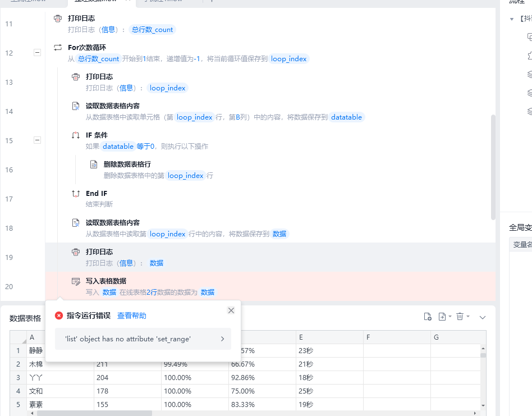Click column E header in data table
Screen dimensions: 532x416
329,337
